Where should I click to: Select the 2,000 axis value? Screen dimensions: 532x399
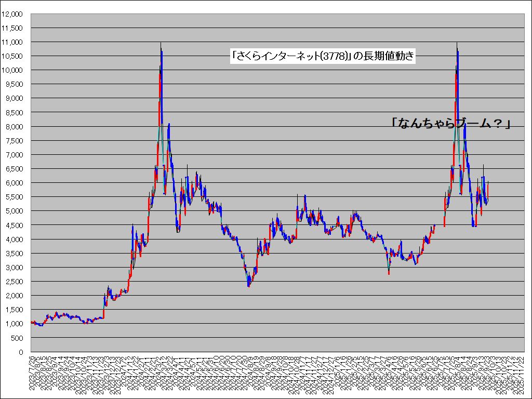pos(14,296)
